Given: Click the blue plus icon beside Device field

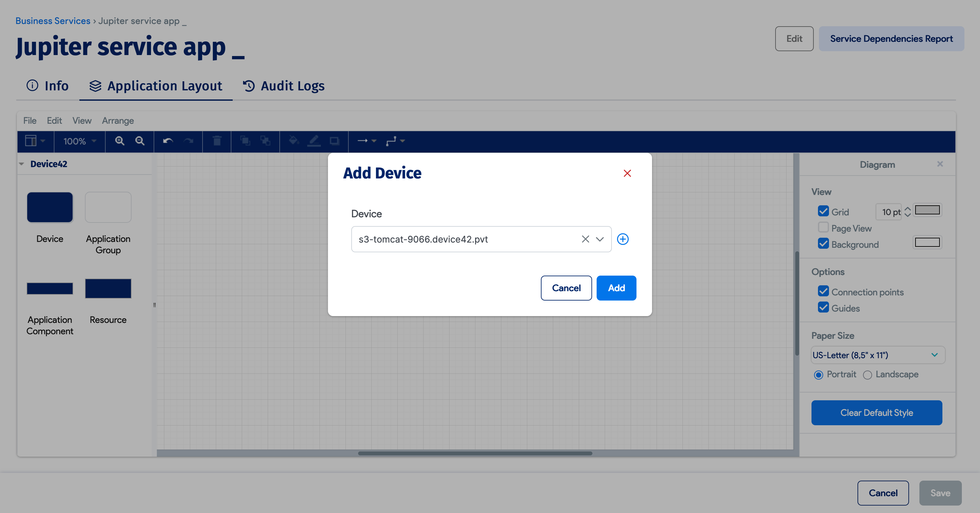Looking at the screenshot, I should coord(623,239).
